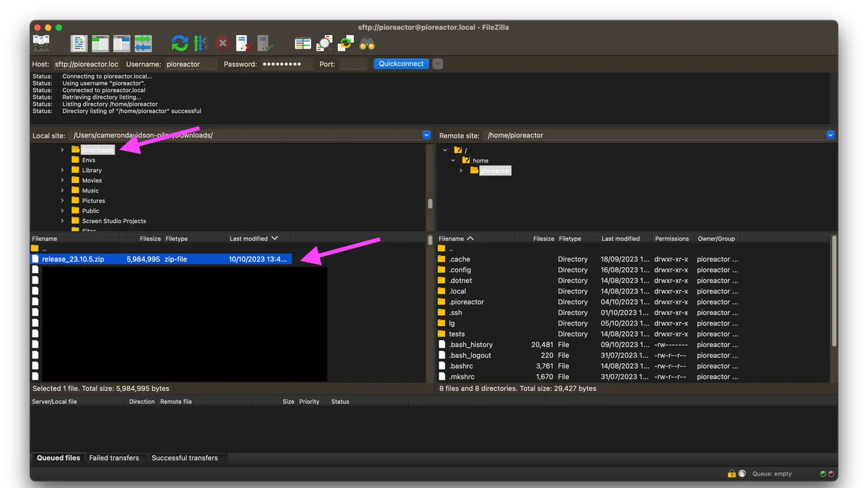Toggle the remote directory tree view

coord(121,43)
